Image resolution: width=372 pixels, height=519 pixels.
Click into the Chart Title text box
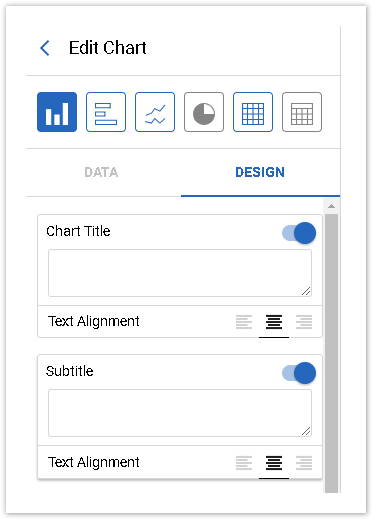180,273
